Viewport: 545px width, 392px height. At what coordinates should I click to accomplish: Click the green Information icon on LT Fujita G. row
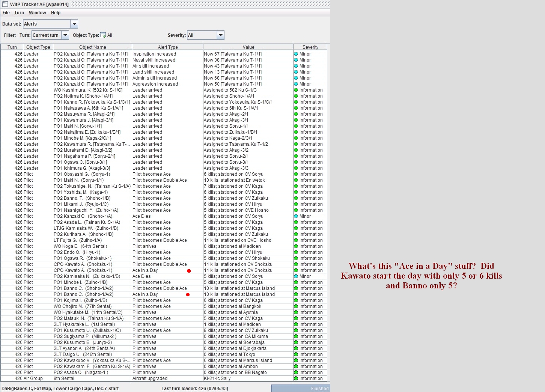[x=296, y=240]
